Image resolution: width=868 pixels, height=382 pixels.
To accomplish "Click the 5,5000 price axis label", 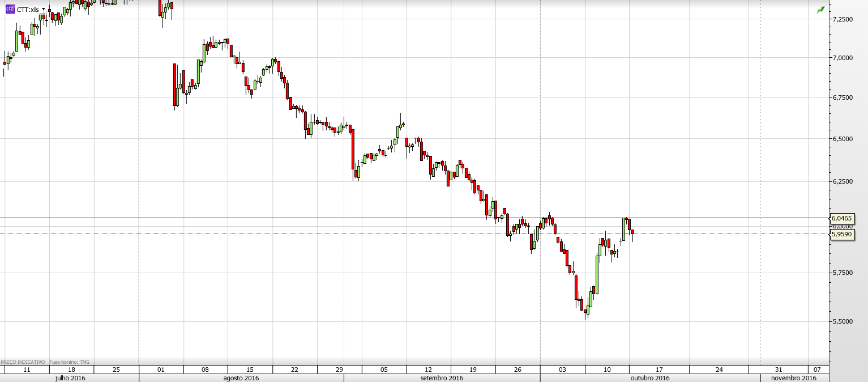I will [843, 321].
